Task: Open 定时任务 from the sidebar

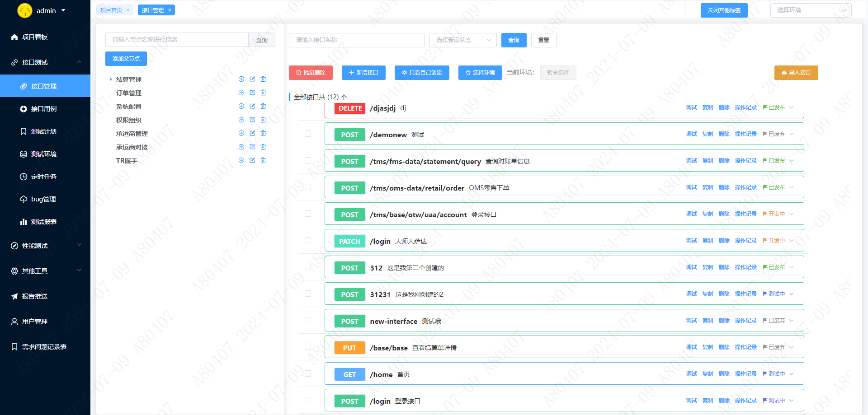Action: (43, 177)
